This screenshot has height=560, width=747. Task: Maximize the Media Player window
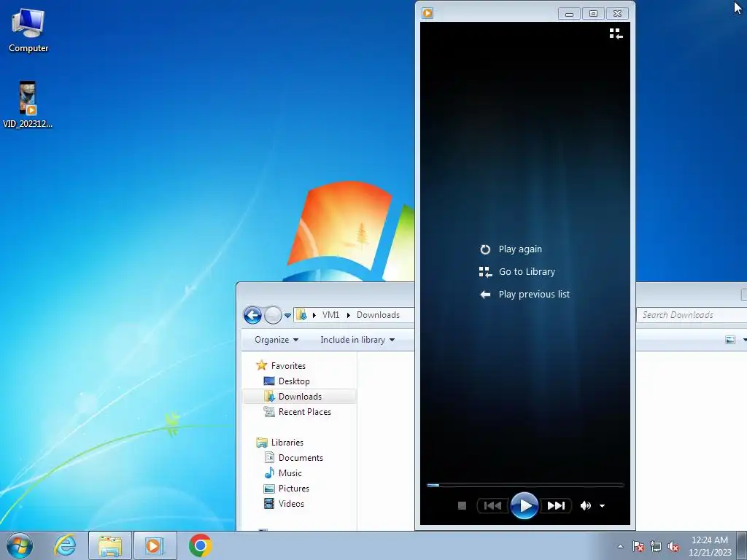[593, 14]
